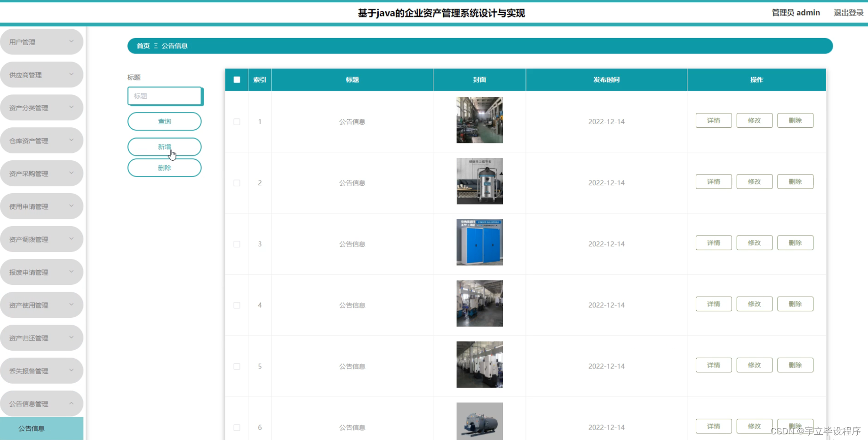View 详情 for row 6
This screenshot has width=868, height=440.
tap(714, 426)
